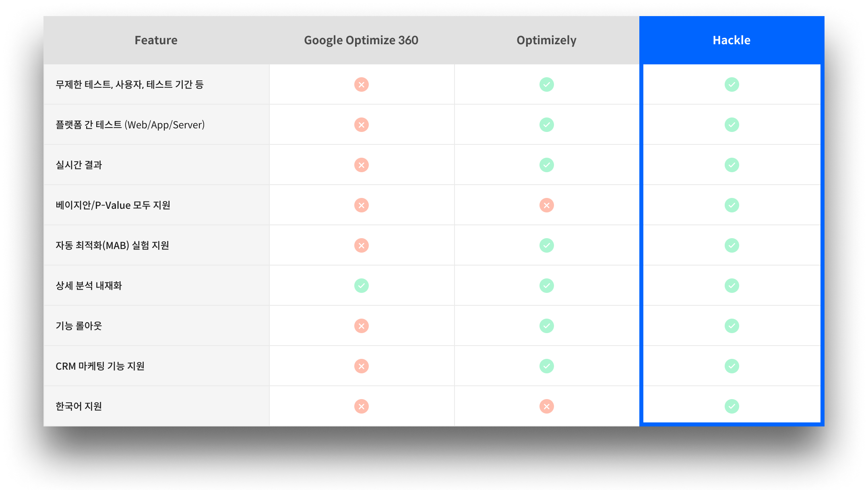Viewport: 868px width, 490px height.
Task: Click Google Optimize red X for 무제한 테스트 row
Action: click(x=361, y=84)
